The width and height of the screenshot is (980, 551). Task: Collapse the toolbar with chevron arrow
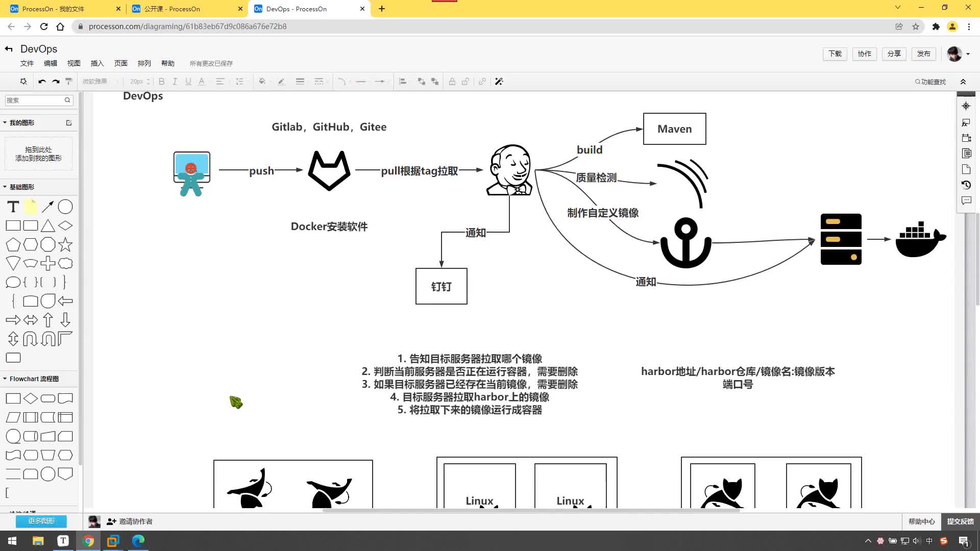[963, 82]
